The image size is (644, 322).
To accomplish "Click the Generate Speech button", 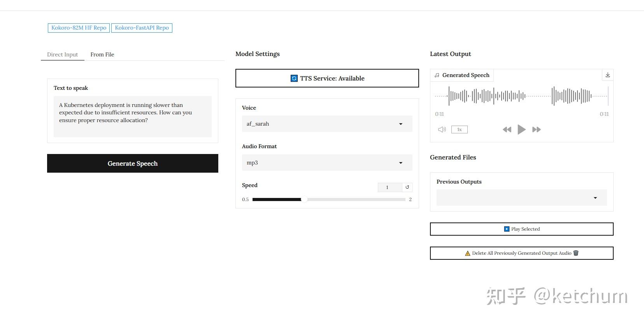I will click(132, 163).
